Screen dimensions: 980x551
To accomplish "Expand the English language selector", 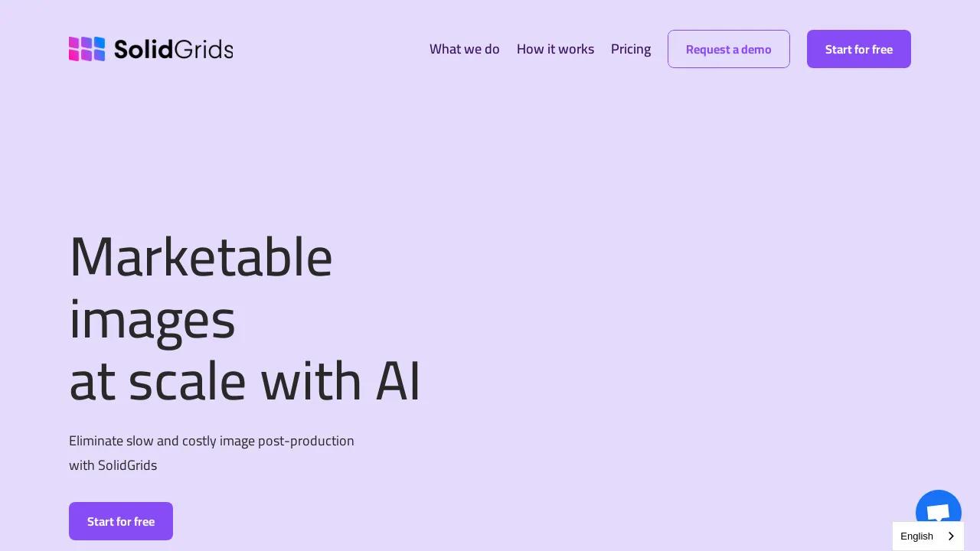I will 917,536.
